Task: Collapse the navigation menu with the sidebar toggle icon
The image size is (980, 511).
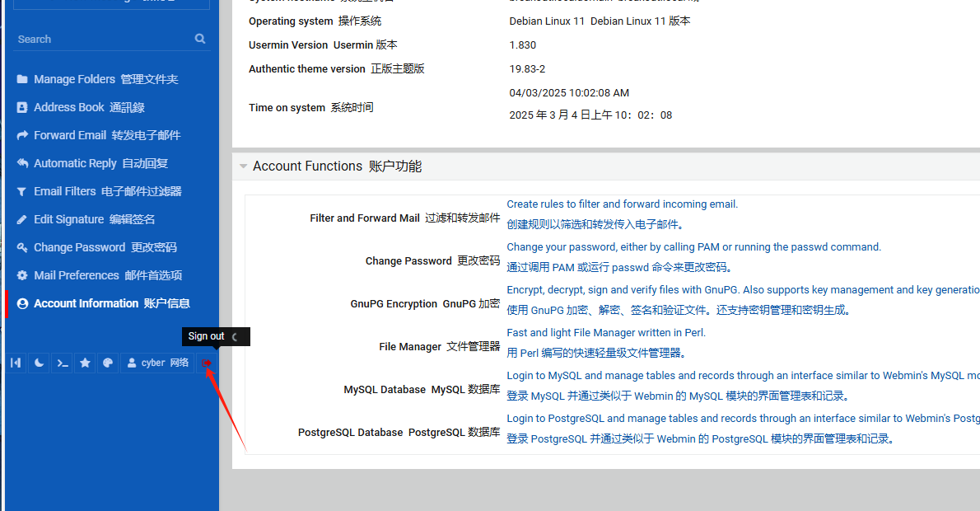Action: 16,363
